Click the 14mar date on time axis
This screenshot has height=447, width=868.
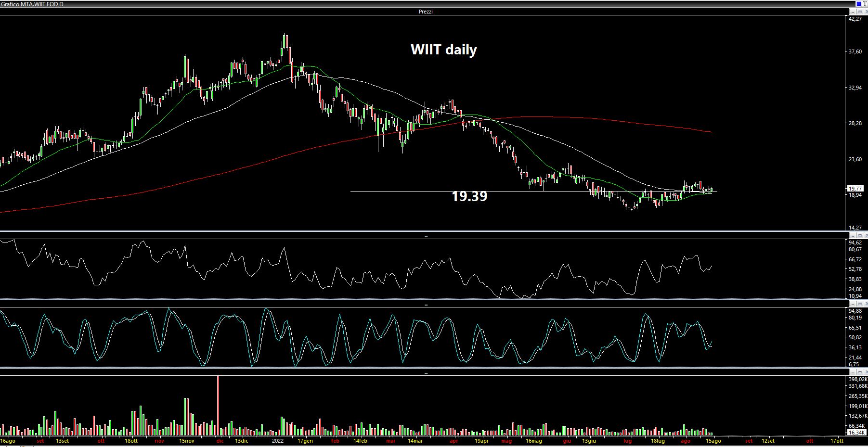pos(415,441)
